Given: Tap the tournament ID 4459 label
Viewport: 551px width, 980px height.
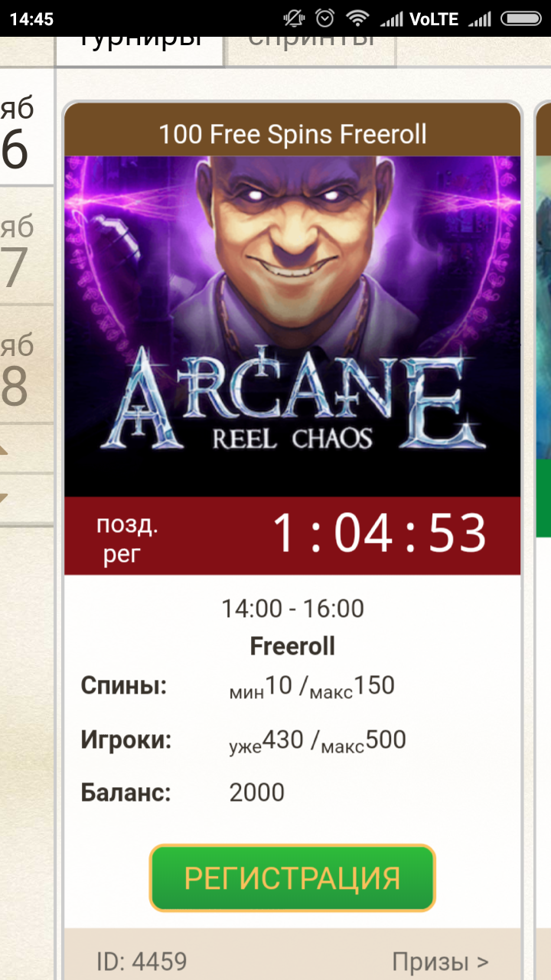Looking at the screenshot, I should tap(142, 962).
